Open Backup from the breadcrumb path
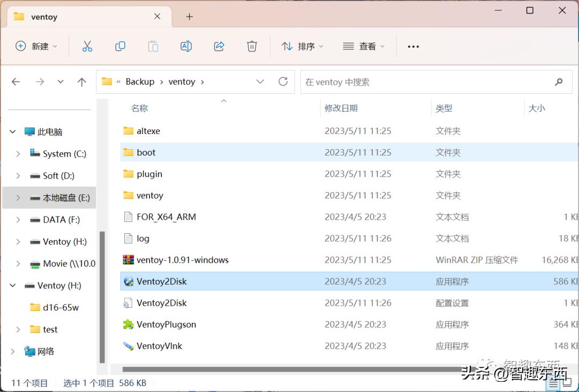 pyautogui.click(x=139, y=82)
